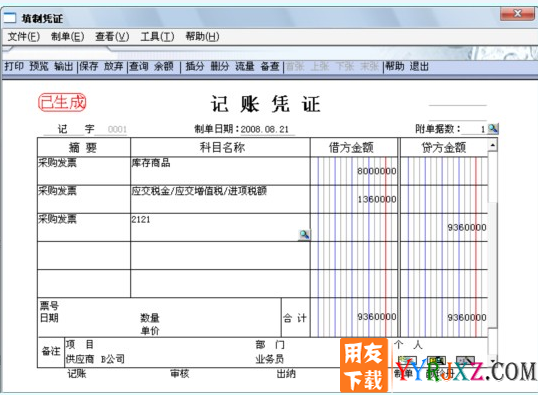The width and height of the screenshot is (538, 395).
Task: Open the 帮助(H) menu
Action: pyautogui.click(x=202, y=36)
